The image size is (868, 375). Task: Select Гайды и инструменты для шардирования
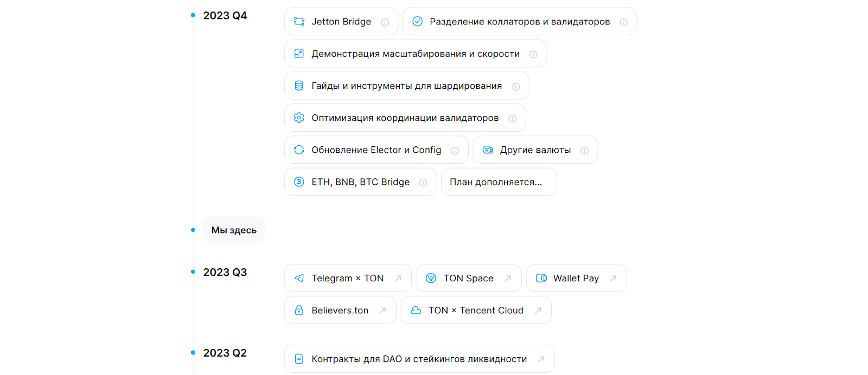click(x=407, y=86)
